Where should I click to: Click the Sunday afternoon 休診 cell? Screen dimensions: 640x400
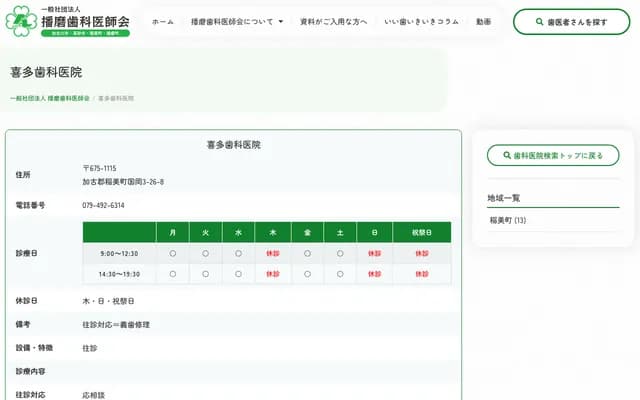[x=374, y=274]
